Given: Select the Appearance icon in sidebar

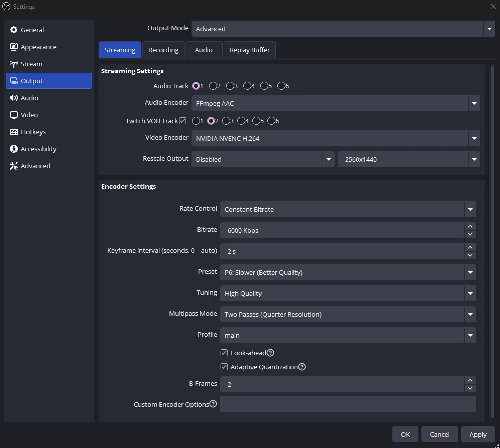Looking at the screenshot, I should [14, 47].
